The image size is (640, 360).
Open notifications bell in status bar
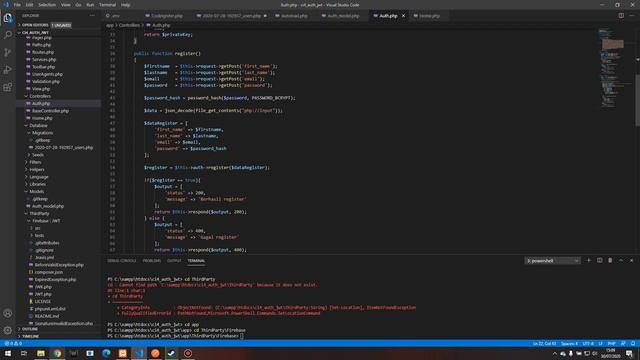pyautogui.click(x=633, y=344)
